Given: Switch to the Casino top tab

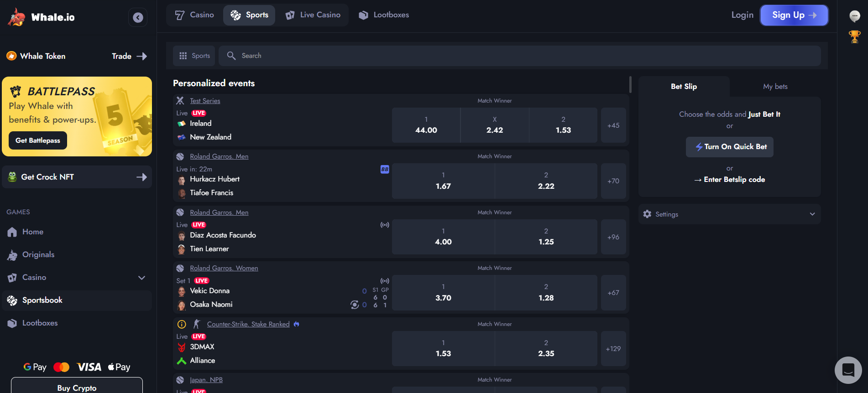Looking at the screenshot, I should click(195, 15).
